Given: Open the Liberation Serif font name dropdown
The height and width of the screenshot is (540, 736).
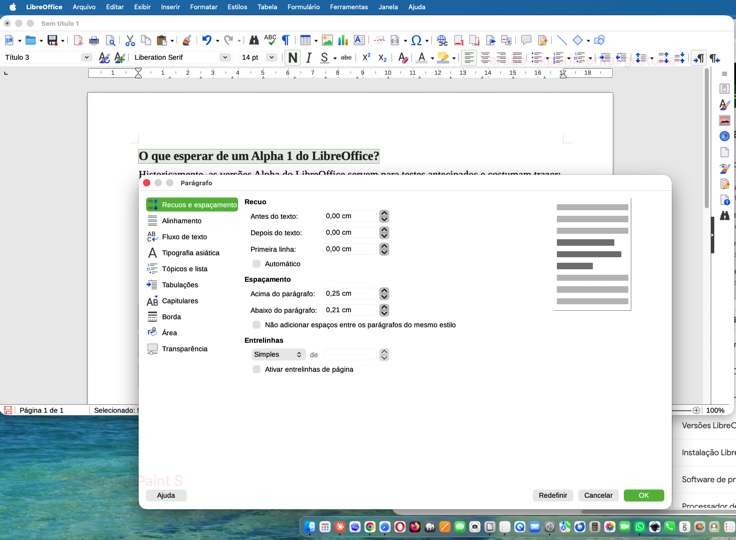Looking at the screenshot, I should click(225, 57).
